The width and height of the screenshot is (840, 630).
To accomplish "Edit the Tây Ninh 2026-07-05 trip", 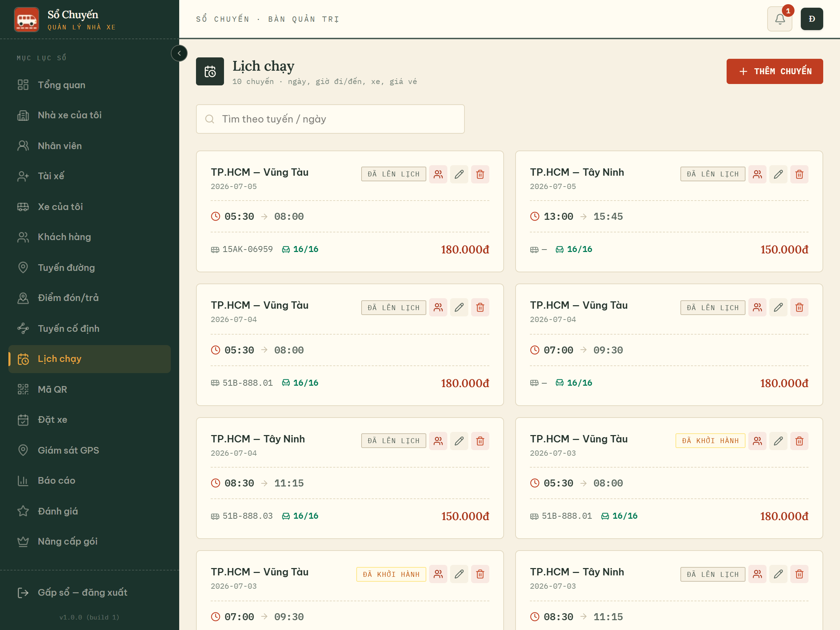I will tap(778, 174).
